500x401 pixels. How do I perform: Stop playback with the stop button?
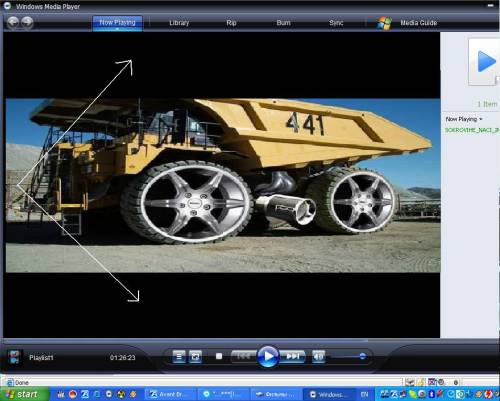(219, 356)
